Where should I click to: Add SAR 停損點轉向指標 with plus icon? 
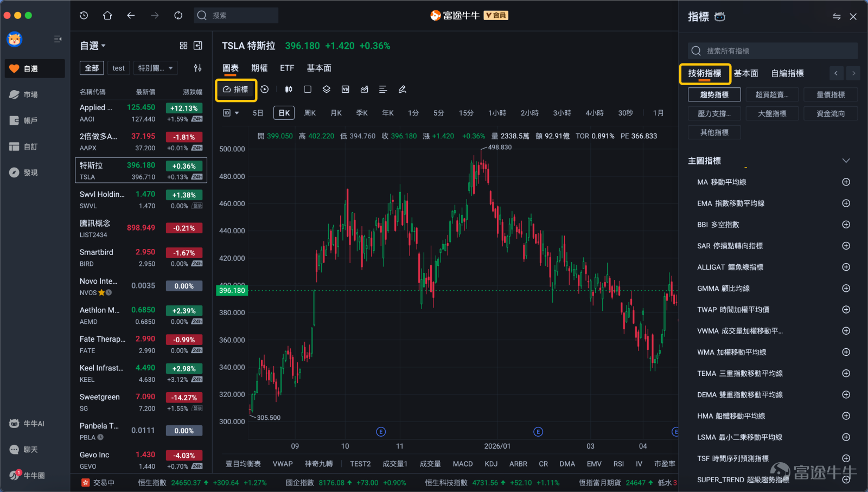click(x=846, y=246)
